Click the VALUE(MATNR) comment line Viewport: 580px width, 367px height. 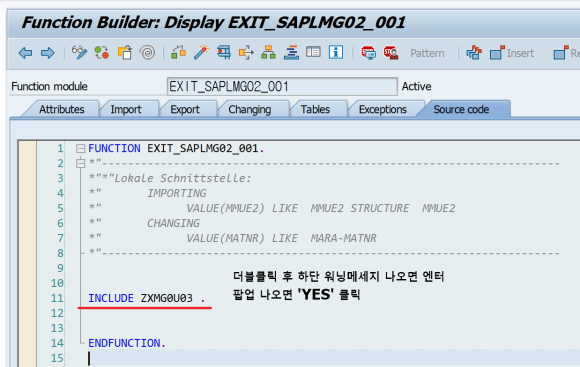click(x=281, y=238)
